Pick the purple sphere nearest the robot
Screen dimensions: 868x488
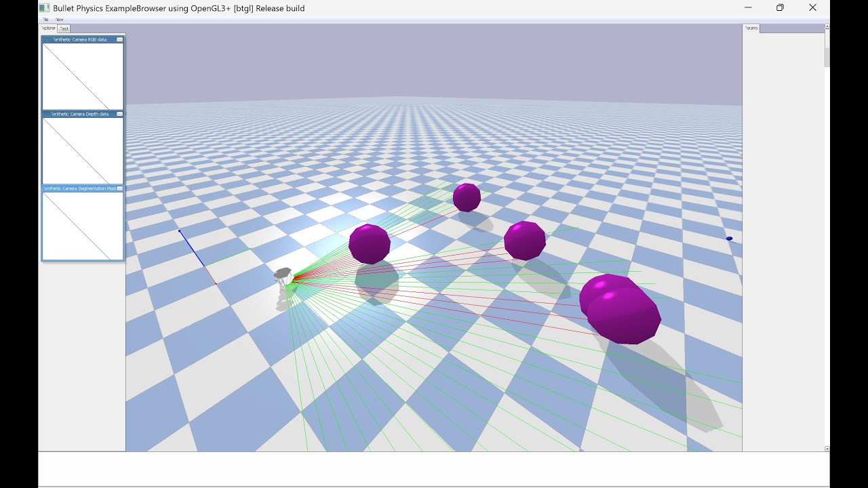(x=370, y=244)
